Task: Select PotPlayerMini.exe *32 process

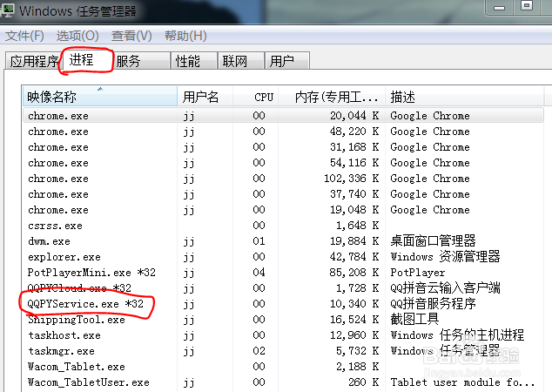Action: tap(283, 273)
